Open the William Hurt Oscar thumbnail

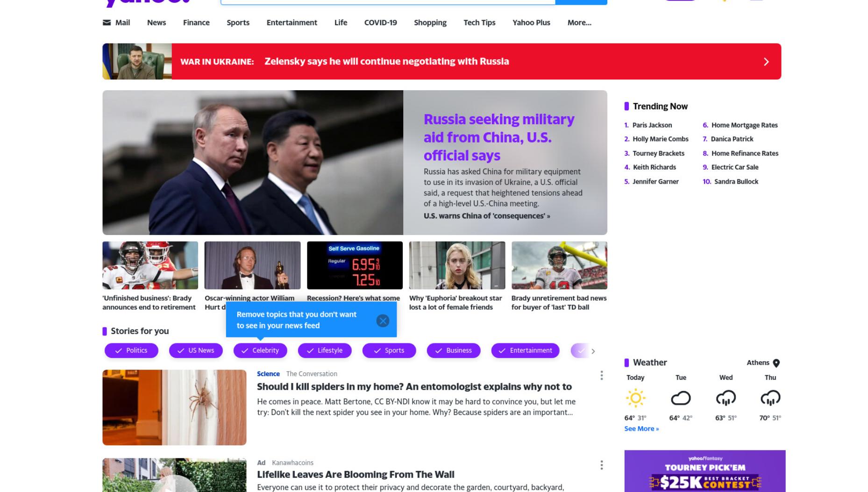click(252, 265)
